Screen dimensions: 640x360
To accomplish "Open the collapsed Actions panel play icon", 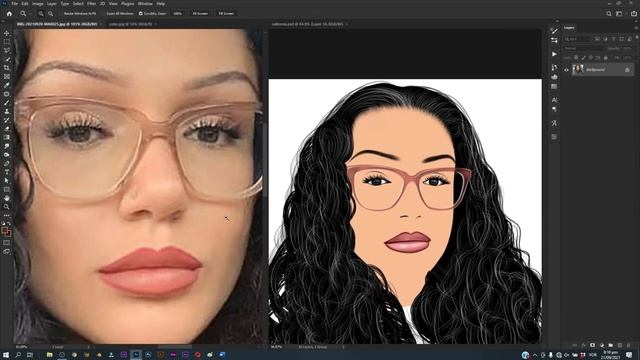I will tap(554, 54).
